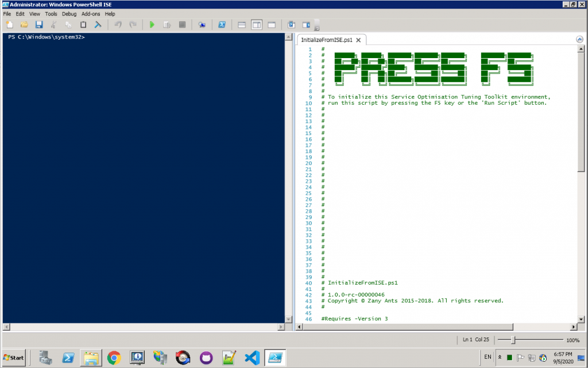Open Visual Studio Code from the taskbar
Viewport: 588px width, 368px height.
point(252,358)
